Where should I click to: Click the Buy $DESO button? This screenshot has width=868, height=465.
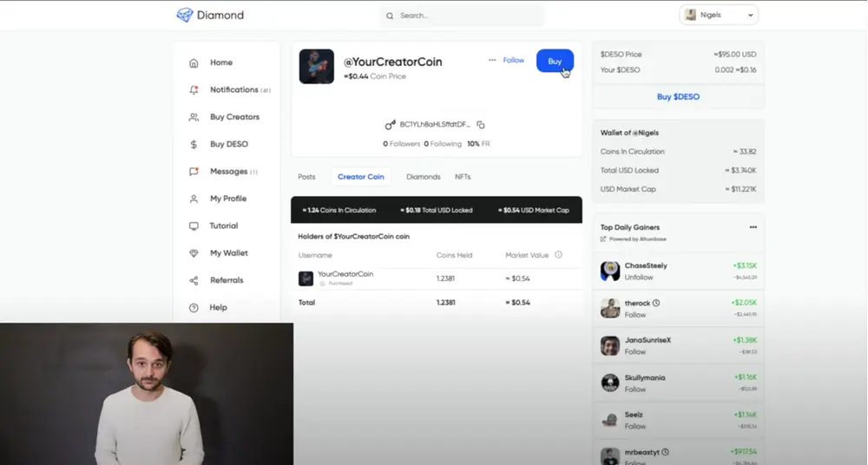coord(678,97)
